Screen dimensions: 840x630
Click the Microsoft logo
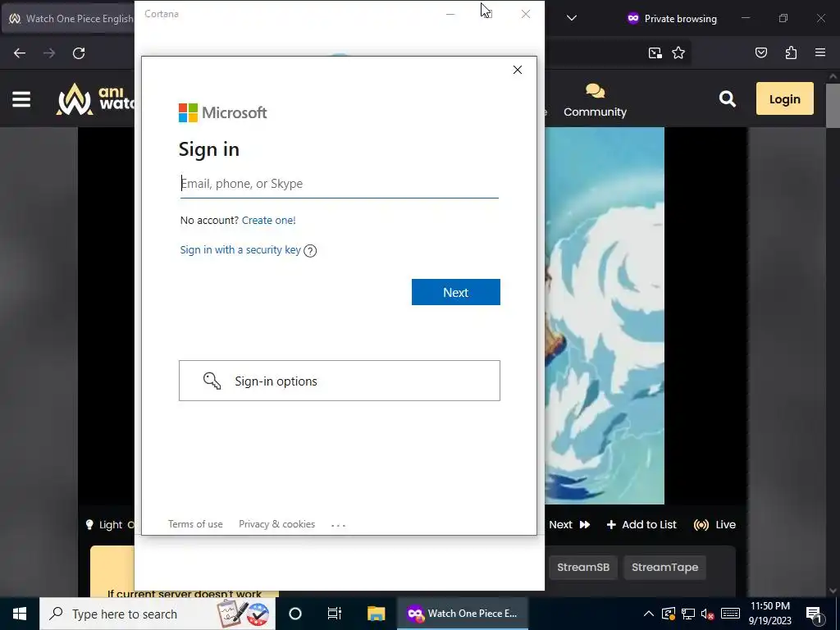(222, 112)
